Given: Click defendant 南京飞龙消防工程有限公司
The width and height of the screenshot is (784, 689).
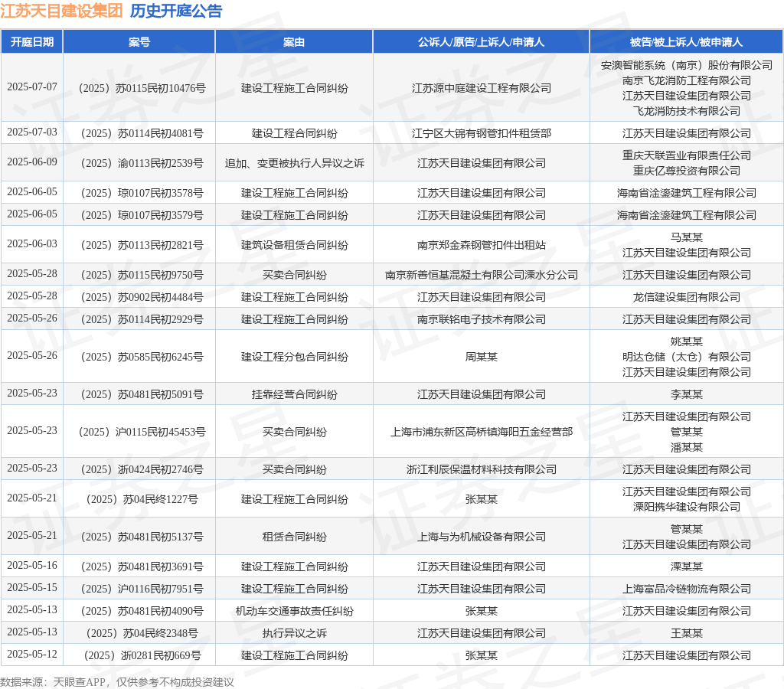Looking at the screenshot, I should click(687, 80).
